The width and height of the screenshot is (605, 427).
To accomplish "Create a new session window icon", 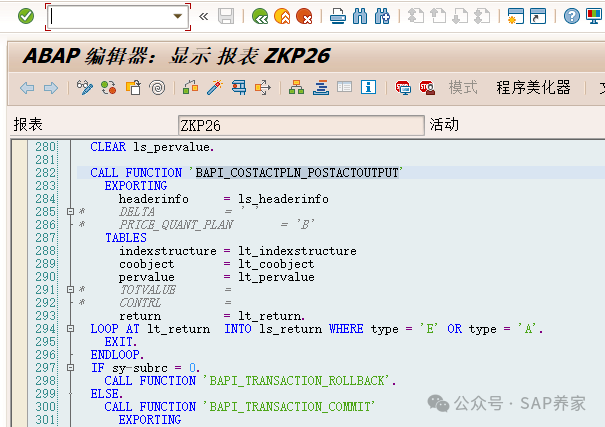I will click(516, 16).
